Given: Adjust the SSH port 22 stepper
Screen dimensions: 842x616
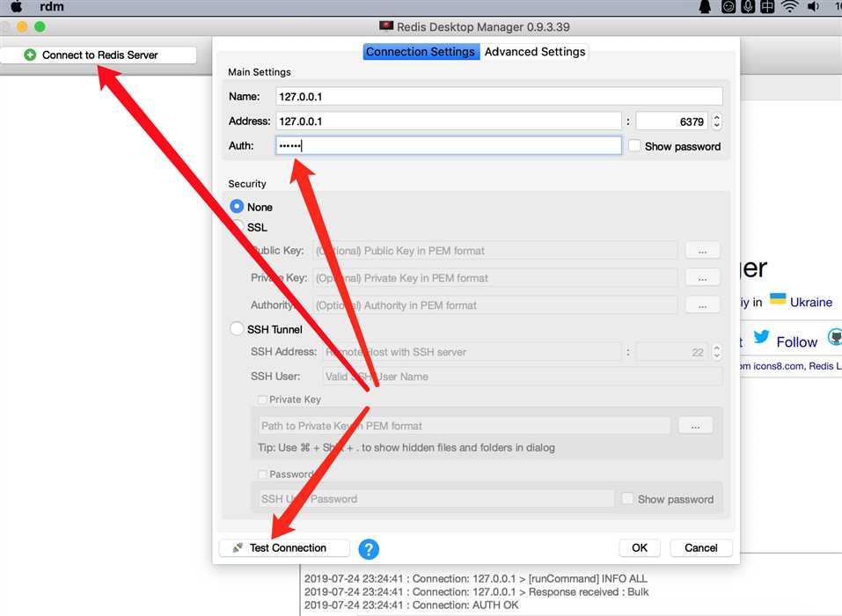Looking at the screenshot, I should (x=716, y=352).
